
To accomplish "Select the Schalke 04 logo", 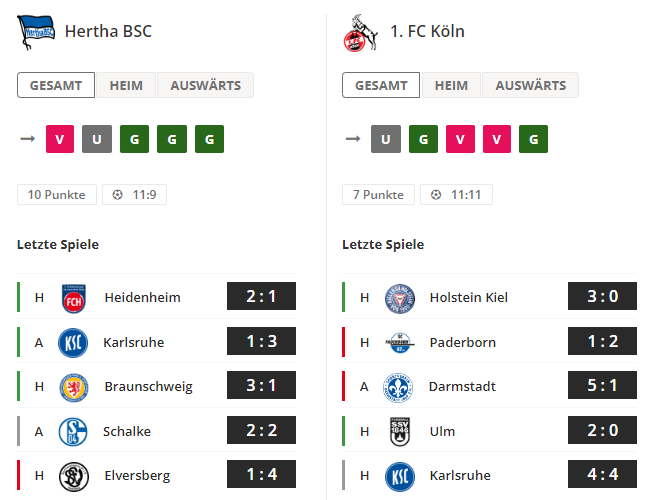I will coord(73,432).
